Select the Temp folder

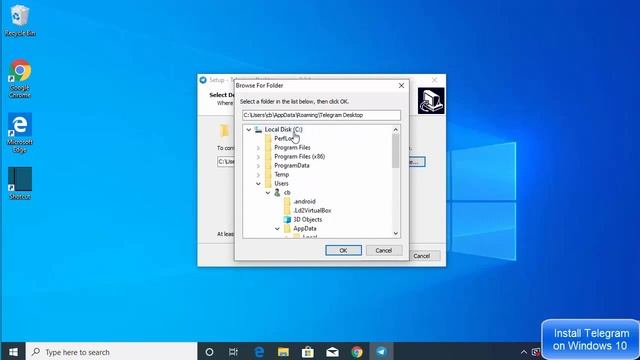point(282,174)
